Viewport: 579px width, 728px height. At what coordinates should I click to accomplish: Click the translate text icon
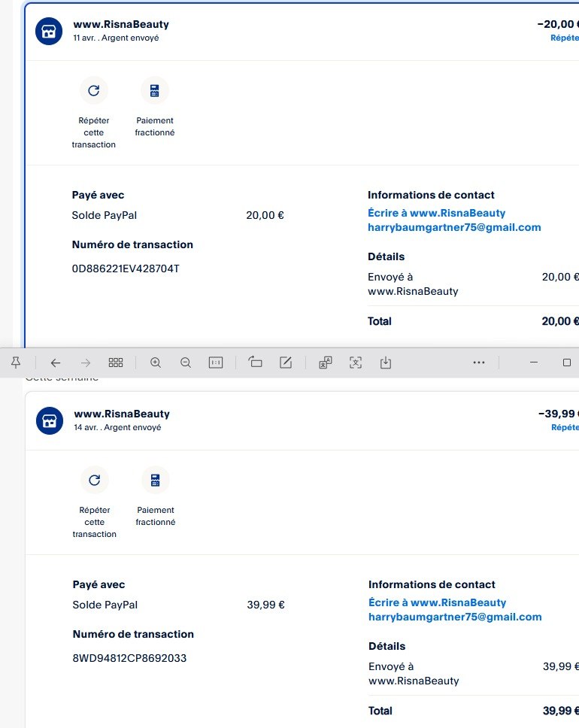coord(326,362)
